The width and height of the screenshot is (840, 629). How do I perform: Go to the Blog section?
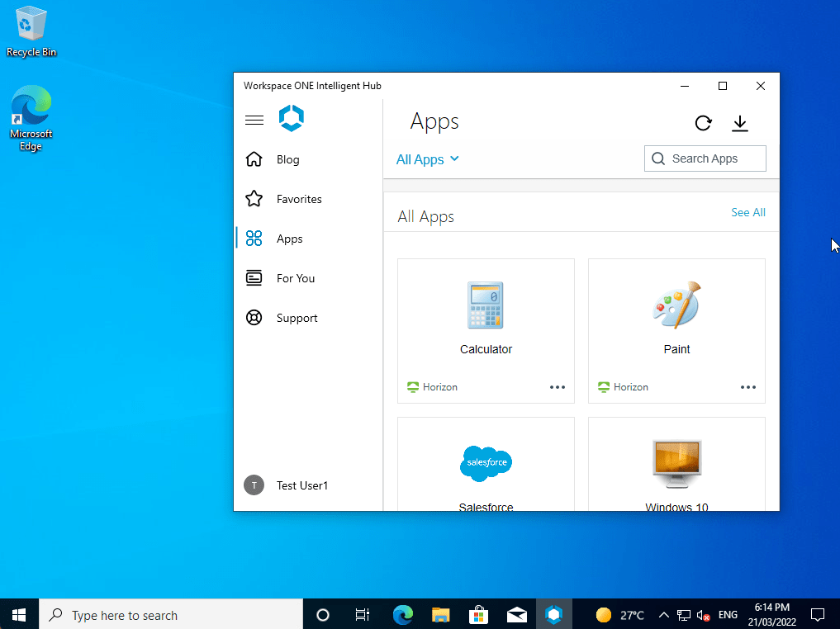[x=287, y=159]
